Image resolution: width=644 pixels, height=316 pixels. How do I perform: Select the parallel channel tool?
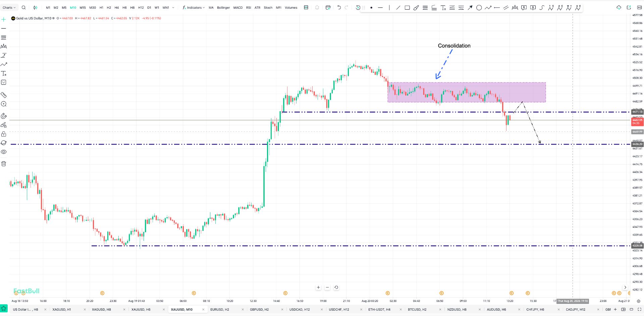[506, 8]
